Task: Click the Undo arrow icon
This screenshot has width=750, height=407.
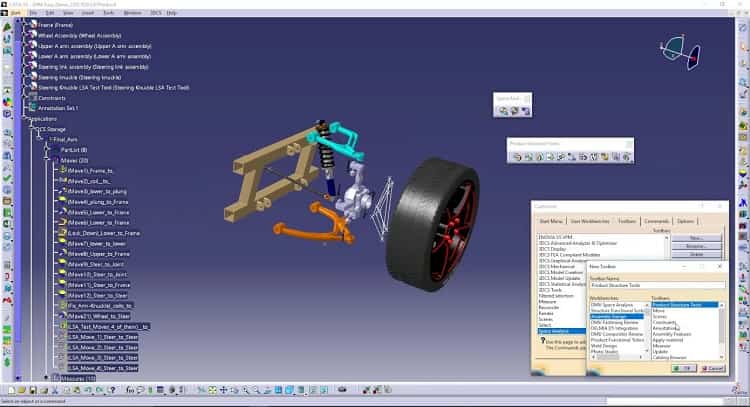Action: [87, 390]
